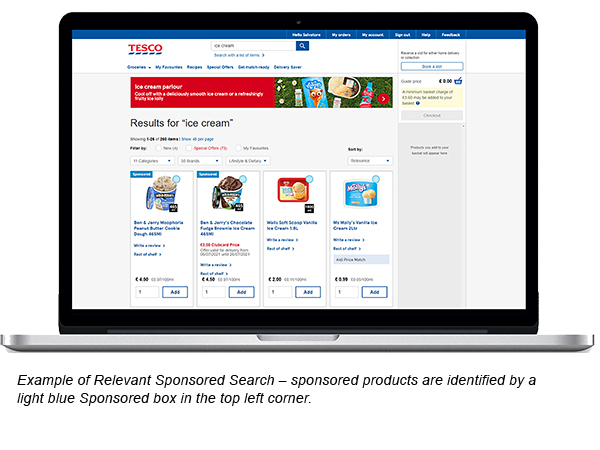Click favourite circle on Ben & Jerry's Moophoria
The image size is (600, 450).
(176, 179)
